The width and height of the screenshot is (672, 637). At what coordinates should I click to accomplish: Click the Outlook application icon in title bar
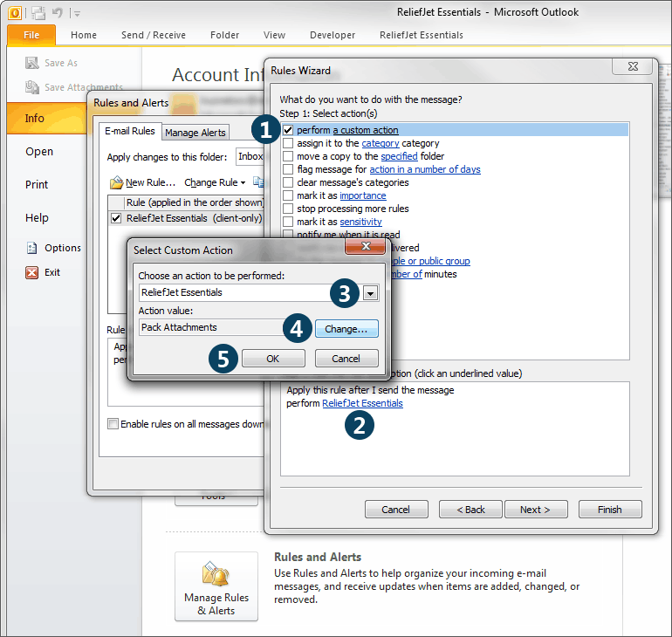pyautogui.click(x=15, y=13)
